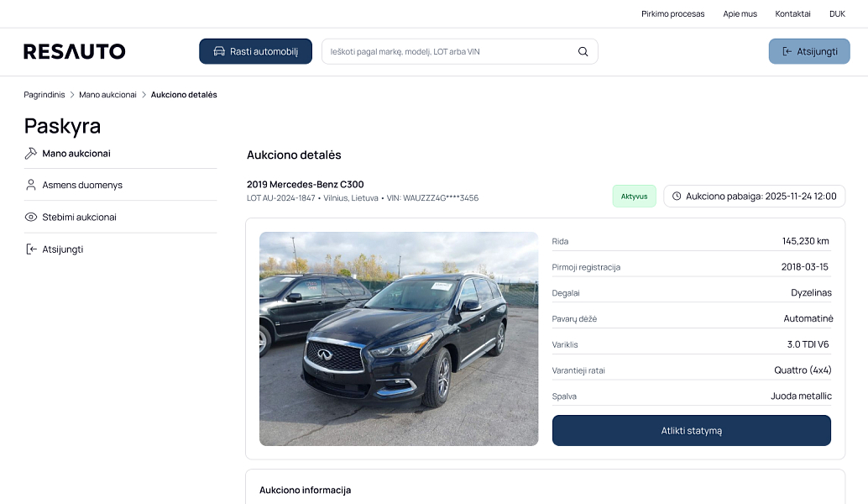Click the Rida label
Screen dimensions: 868x504
[560, 241]
